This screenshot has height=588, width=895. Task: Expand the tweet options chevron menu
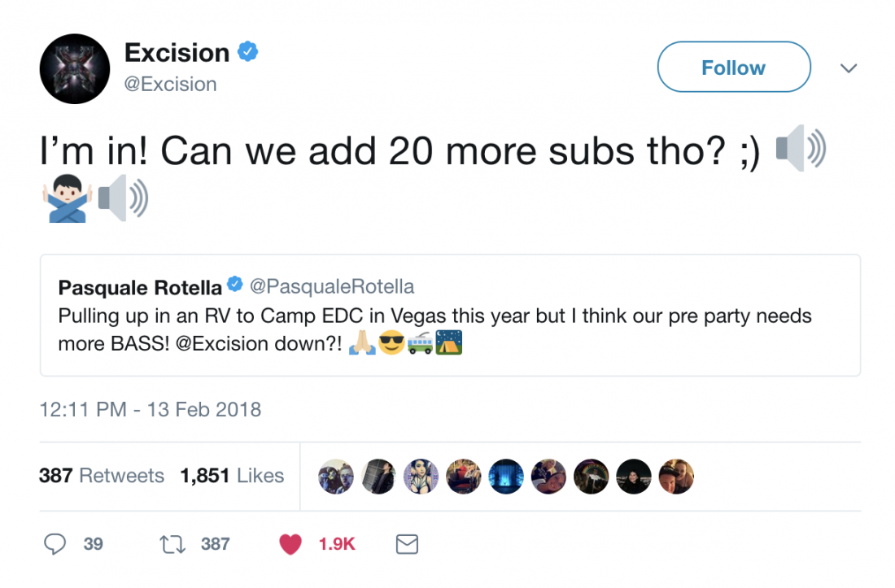tap(849, 68)
